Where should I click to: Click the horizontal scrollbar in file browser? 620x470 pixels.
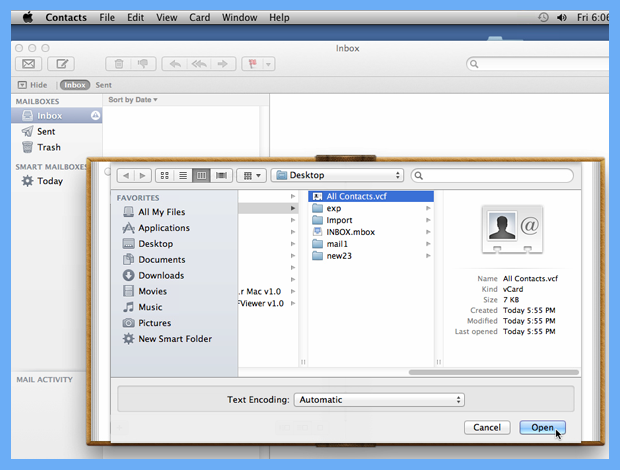coord(493,372)
